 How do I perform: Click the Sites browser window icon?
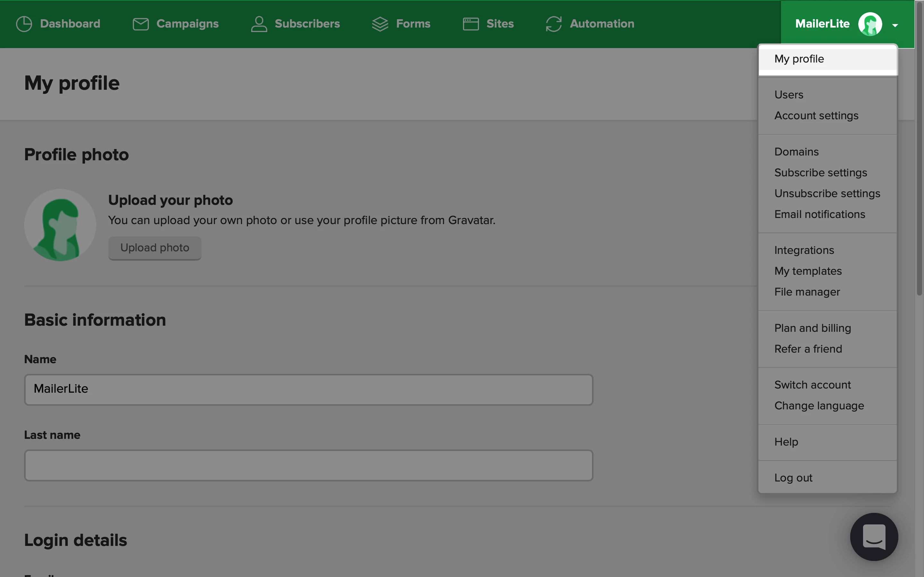[x=470, y=24]
